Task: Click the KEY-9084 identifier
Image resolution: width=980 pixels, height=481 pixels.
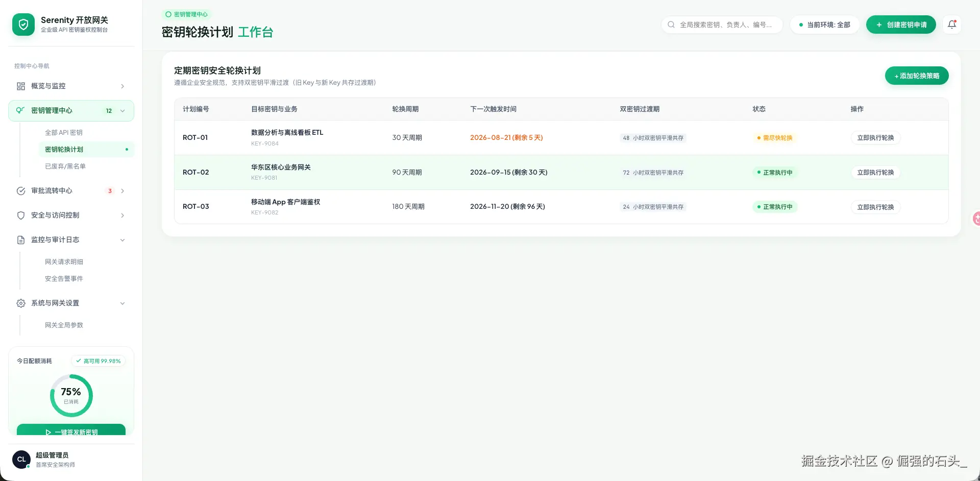Action: pyautogui.click(x=264, y=143)
